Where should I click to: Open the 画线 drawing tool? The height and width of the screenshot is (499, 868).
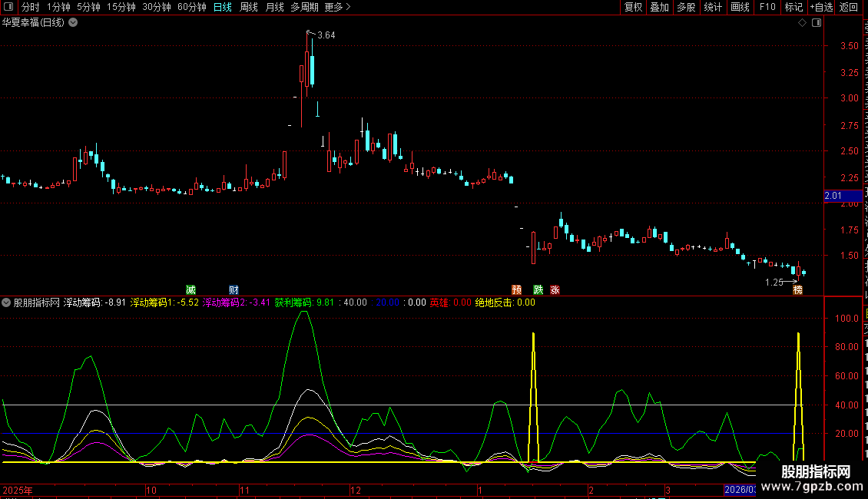tap(740, 7)
